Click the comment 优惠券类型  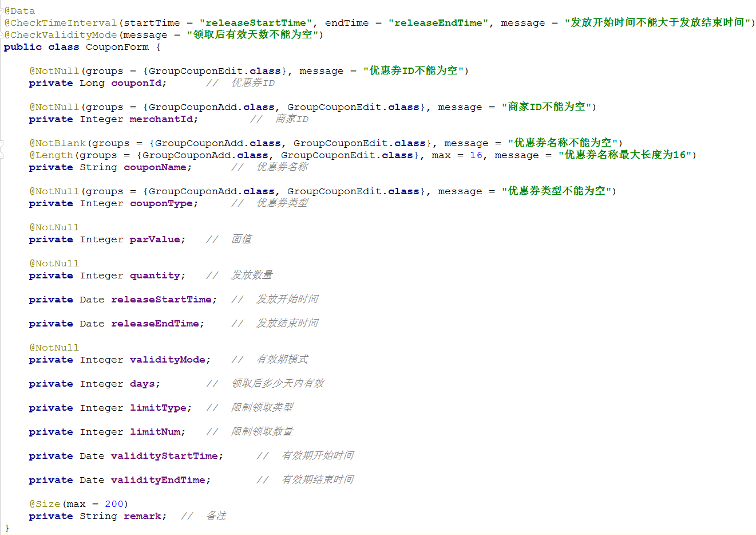[282, 203]
